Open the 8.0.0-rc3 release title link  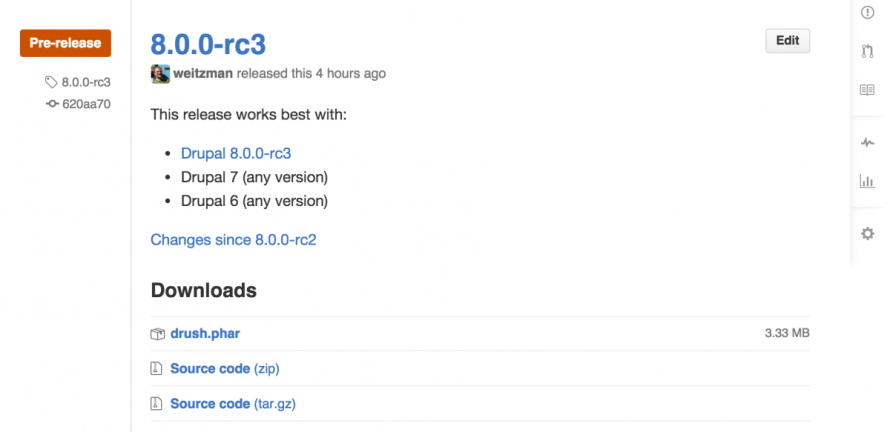(x=208, y=44)
